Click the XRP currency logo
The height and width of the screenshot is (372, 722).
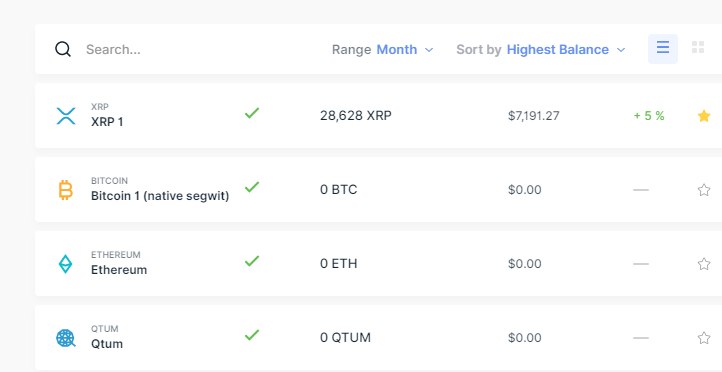click(65, 116)
